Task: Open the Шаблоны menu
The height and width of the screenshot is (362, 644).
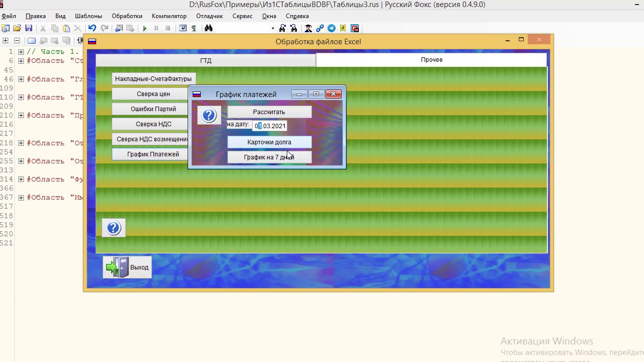Action: (88, 16)
